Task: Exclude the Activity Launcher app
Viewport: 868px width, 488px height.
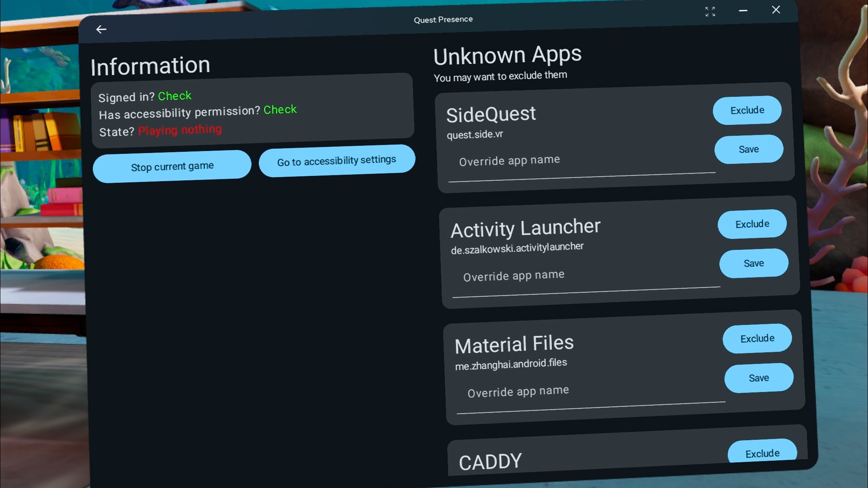Action: coord(752,224)
